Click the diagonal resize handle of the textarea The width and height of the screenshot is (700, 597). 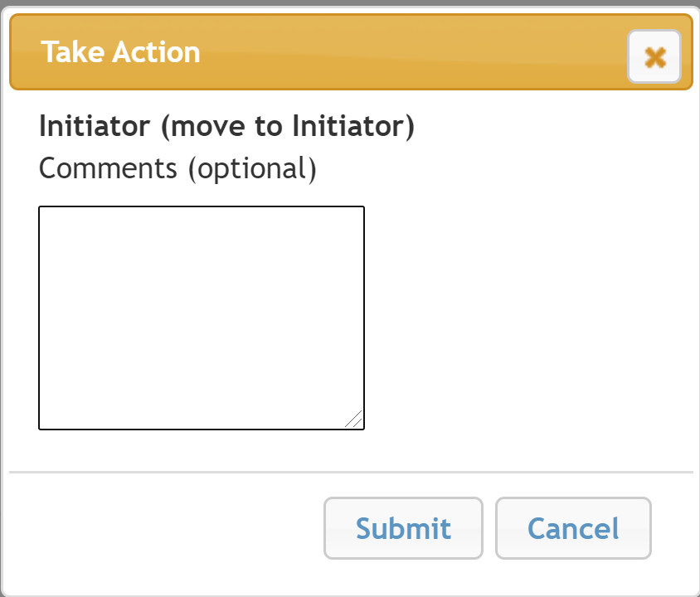coord(354,420)
